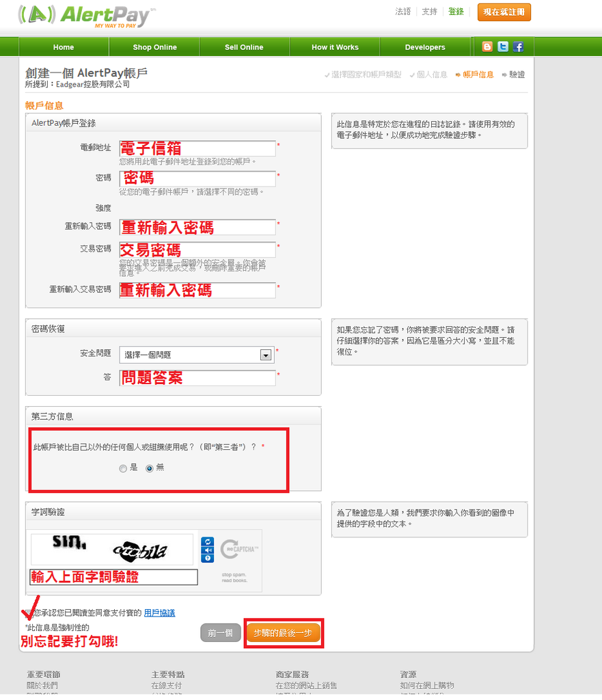
Task: Refresh the reCAPTCHA challenge
Action: pos(208,541)
